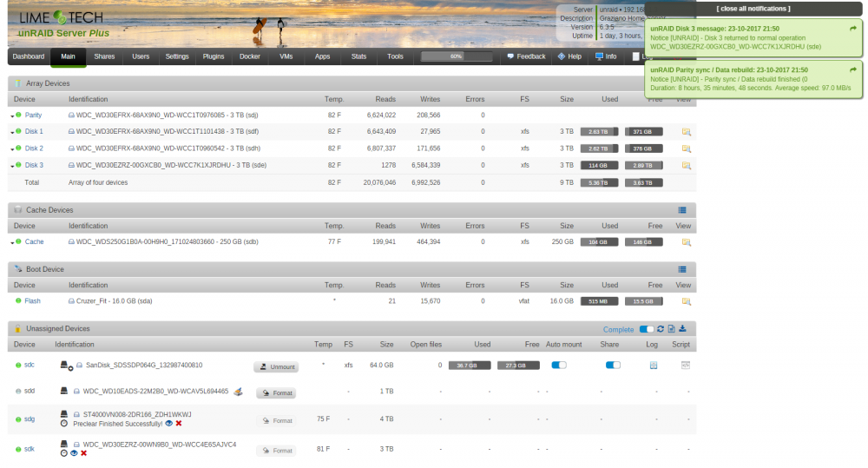Screen dimensions: 868x468
Task: Click the Lime Tech logo
Action: [61, 18]
